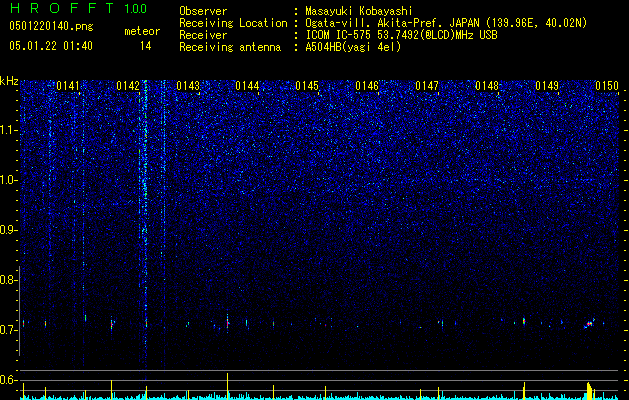
Task: Click the 0.6 kHz axis label
Action: pos(8,380)
